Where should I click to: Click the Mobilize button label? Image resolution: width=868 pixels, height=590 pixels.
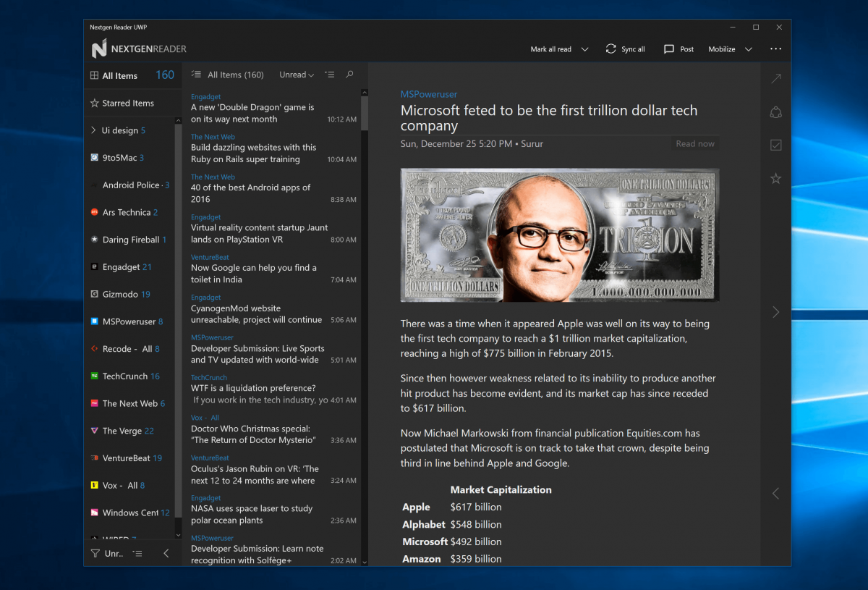pyautogui.click(x=722, y=49)
